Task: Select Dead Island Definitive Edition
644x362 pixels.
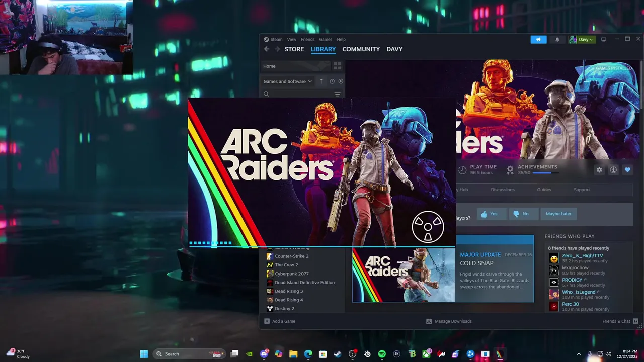Action: tap(304, 283)
